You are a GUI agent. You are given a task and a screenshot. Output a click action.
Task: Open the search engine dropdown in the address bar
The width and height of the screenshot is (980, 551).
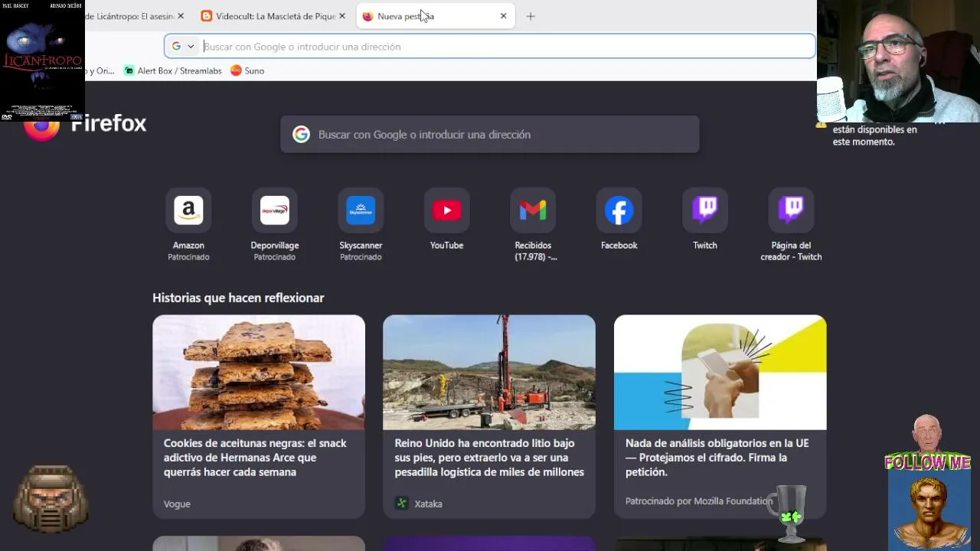pyautogui.click(x=183, y=47)
